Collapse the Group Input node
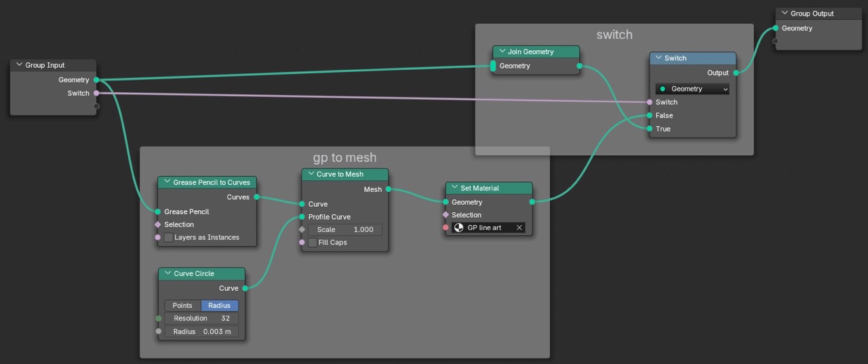This screenshot has height=364, width=868. 19,65
